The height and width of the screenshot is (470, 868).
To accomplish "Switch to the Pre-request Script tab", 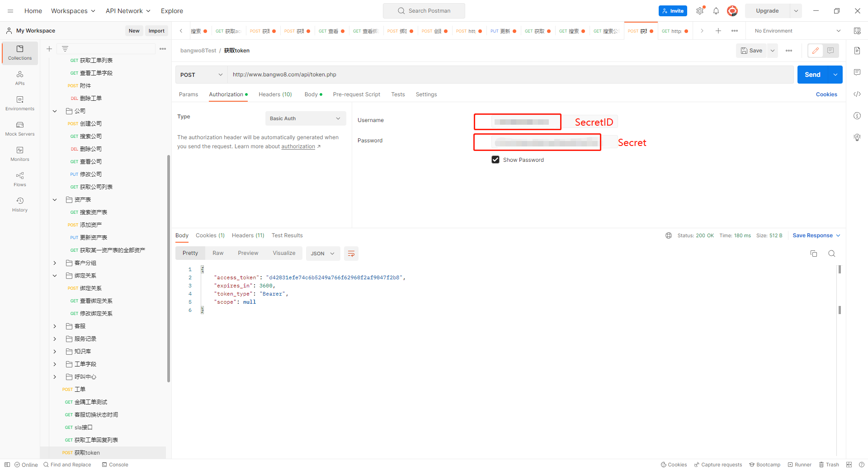I will coord(356,94).
